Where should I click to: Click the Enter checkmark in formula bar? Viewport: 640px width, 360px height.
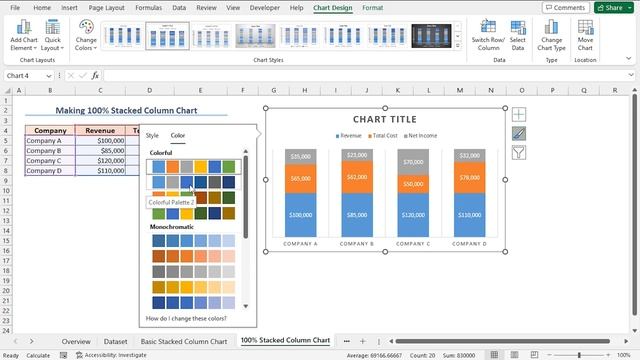[83, 76]
